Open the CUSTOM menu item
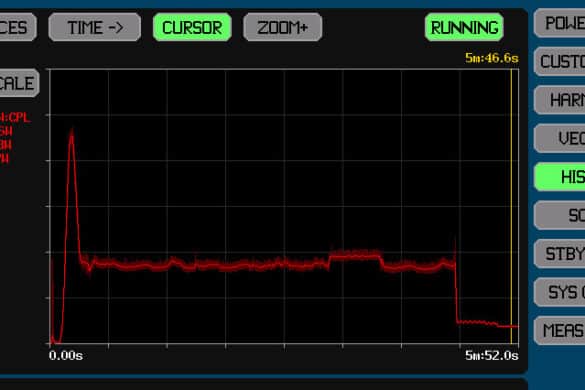The width and height of the screenshot is (585, 390). [560, 62]
